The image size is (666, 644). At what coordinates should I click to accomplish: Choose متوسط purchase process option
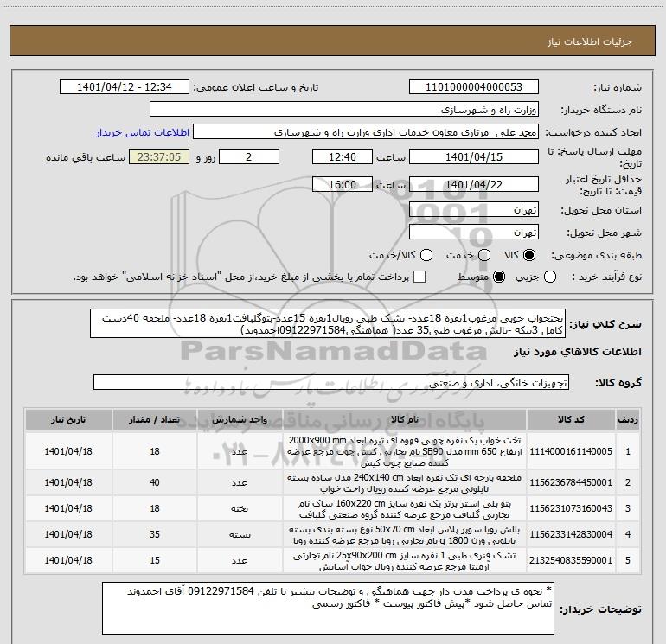point(499,277)
